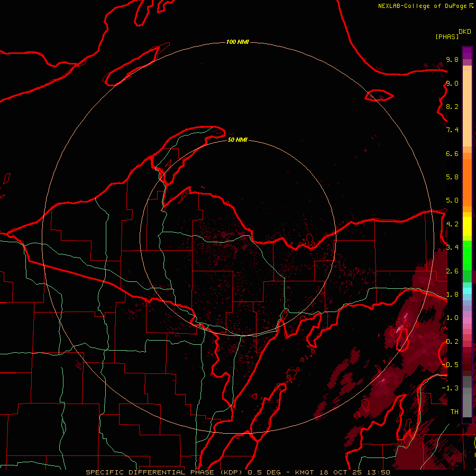Click the 0.2 value on the scale
This screenshot has height=476, width=476.
point(452,342)
